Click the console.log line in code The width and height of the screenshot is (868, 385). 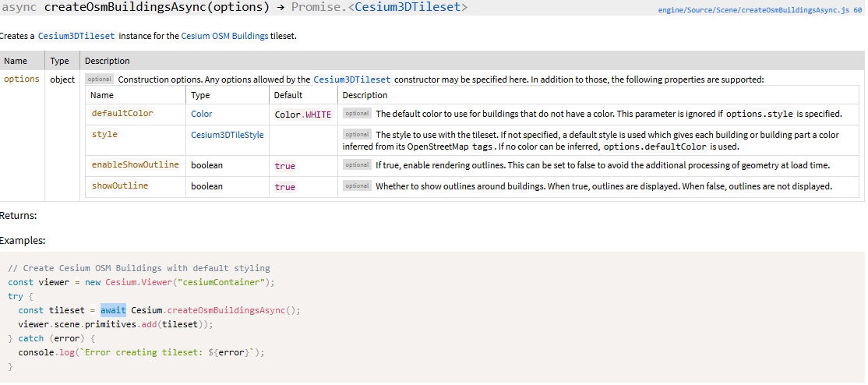(141, 352)
